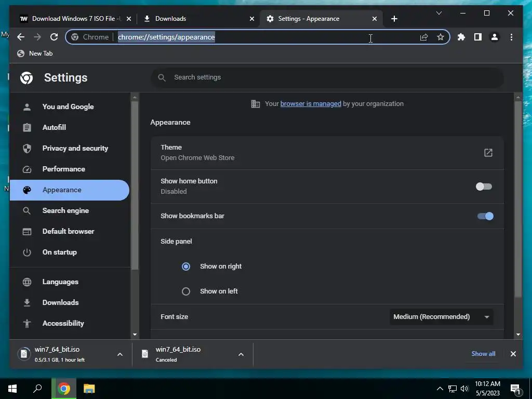Click main page scrollbar down arrow
Screen dimensions: 532x399
tap(518, 335)
